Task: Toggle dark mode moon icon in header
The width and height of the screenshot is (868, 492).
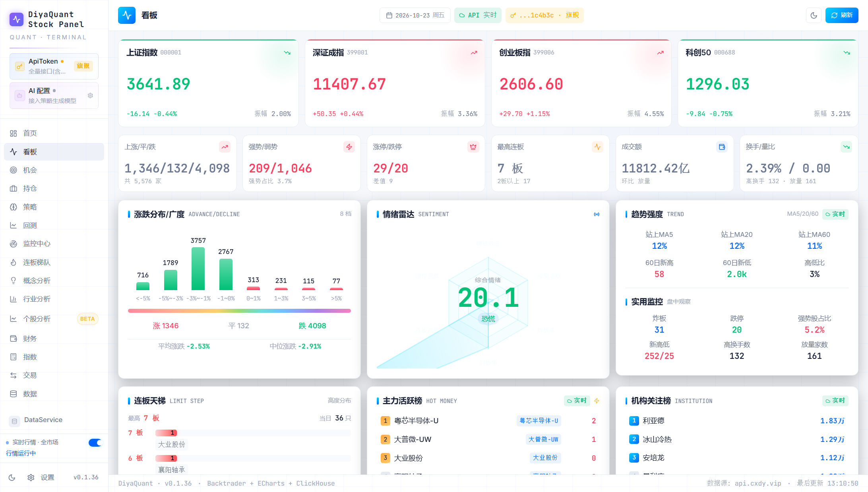Action: point(814,15)
